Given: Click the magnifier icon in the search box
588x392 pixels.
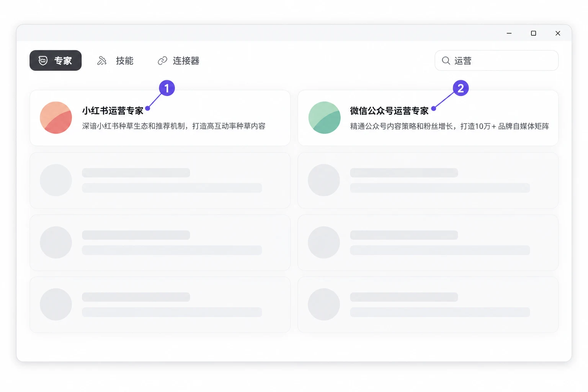Looking at the screenshot, I should pyautogui.click(x=446, y=60).
